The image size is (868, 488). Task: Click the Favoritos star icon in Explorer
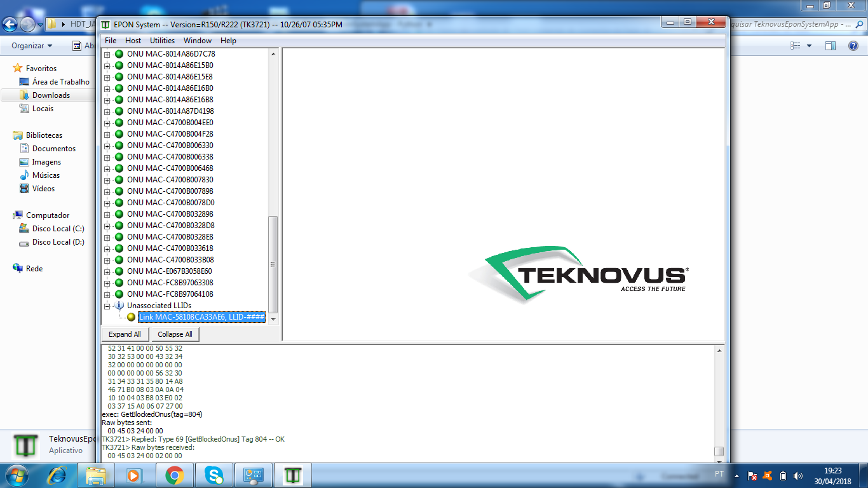(18, 68)
